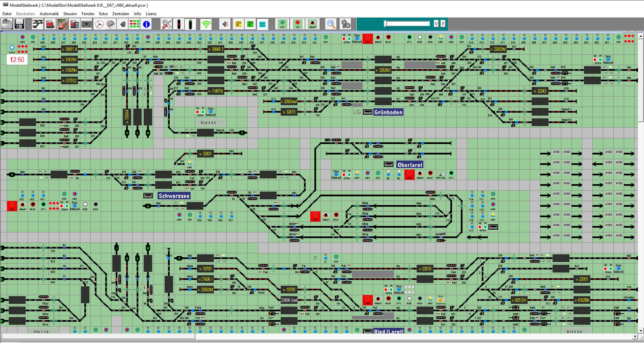Screen dimensions: 644x343
Task: Click the Grünboden station label
Action: [388, 112]
